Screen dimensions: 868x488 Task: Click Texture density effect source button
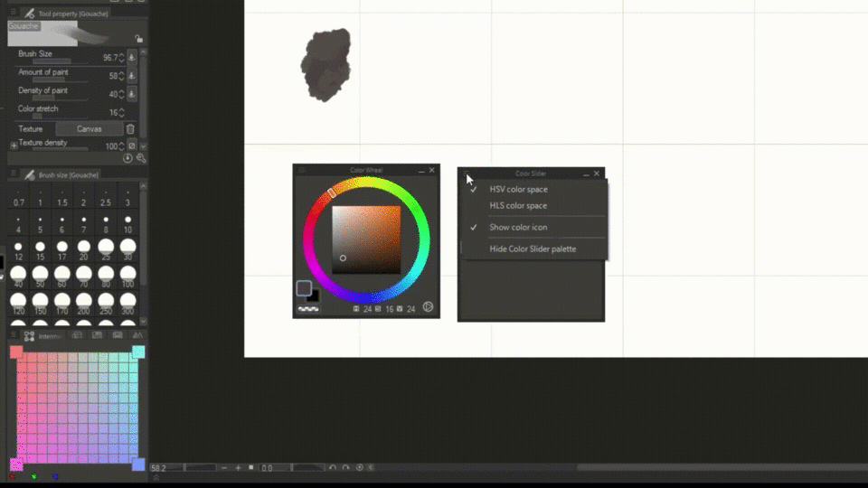pos(132,145)
